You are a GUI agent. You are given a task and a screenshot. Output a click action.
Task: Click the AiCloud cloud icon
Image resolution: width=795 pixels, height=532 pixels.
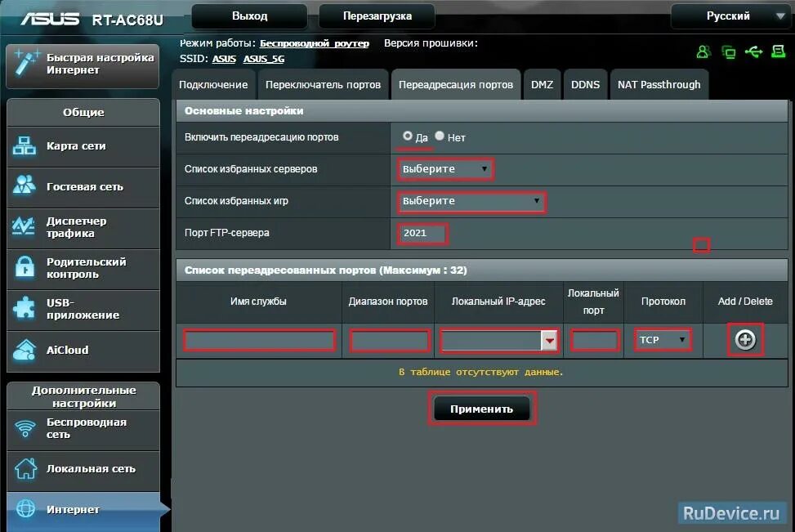click(x=24, y=350)
